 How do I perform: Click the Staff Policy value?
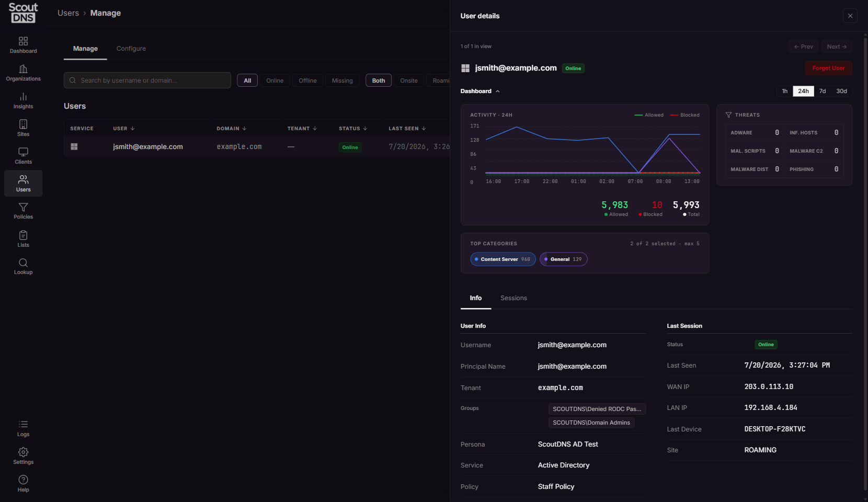point(556,487)
